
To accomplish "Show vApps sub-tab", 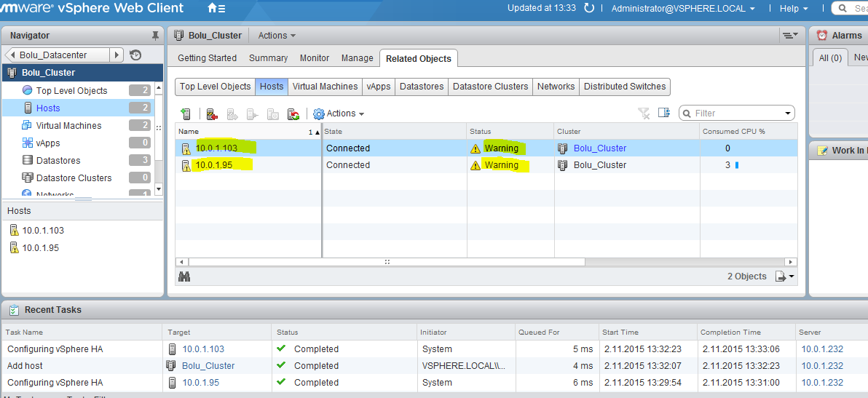I will (x=379, y=87).
